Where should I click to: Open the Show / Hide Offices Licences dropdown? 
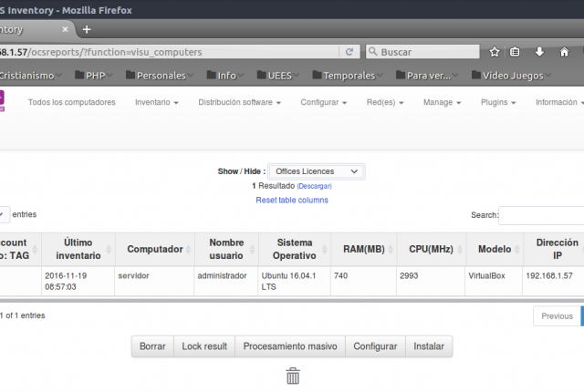pos(317,171)
